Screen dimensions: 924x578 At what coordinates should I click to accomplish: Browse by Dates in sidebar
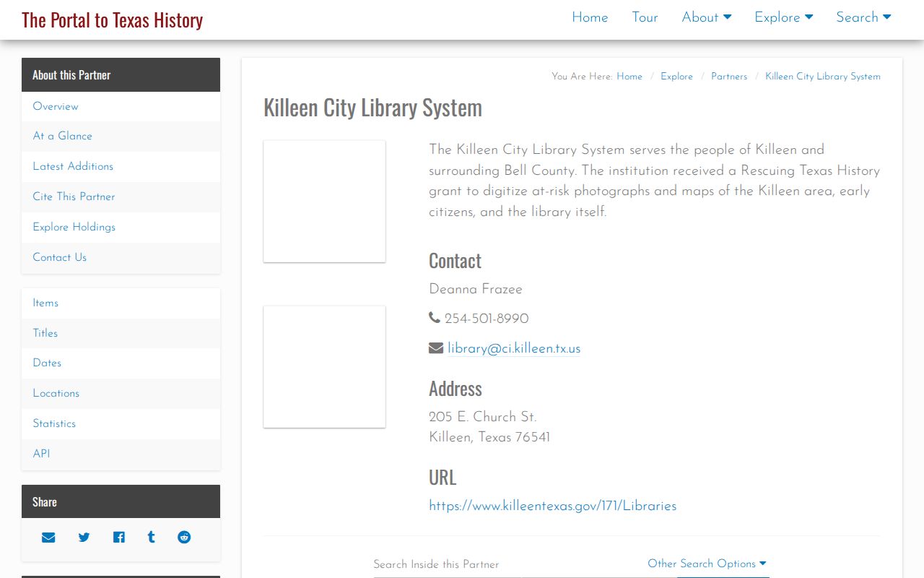121,363
